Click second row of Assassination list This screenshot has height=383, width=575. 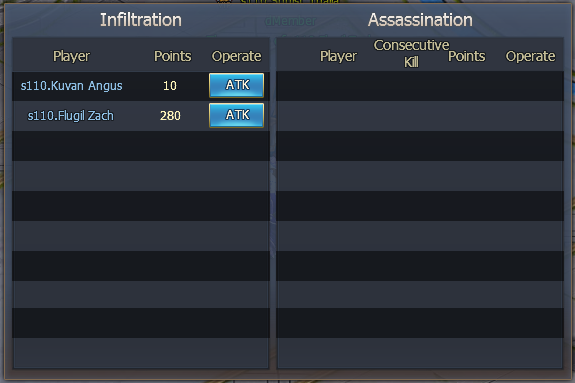[x=420, y=116]
